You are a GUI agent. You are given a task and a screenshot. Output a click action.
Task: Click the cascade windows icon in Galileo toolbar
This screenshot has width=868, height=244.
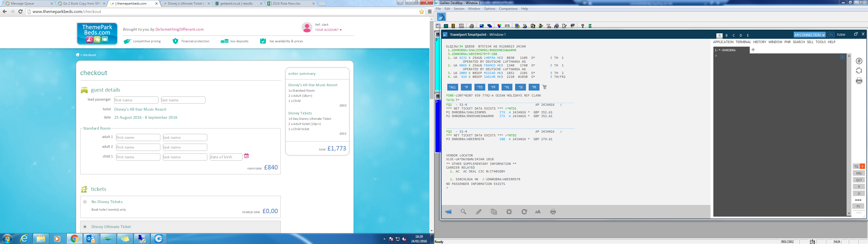click(x=490, y=26)
